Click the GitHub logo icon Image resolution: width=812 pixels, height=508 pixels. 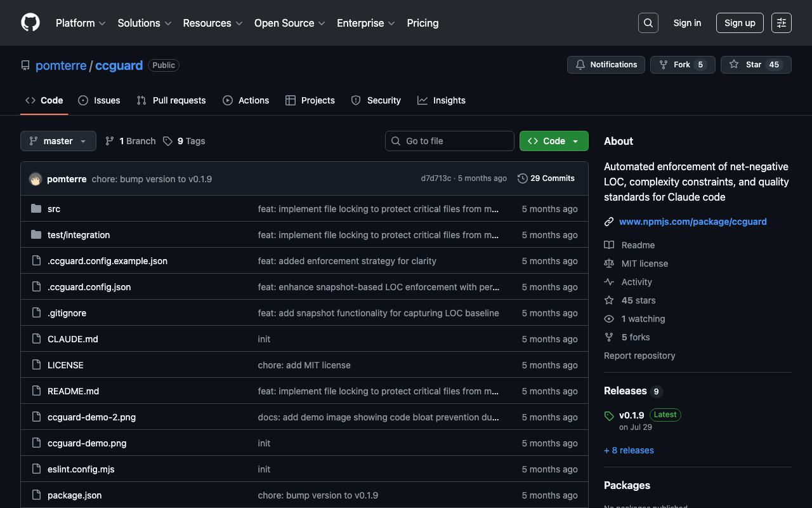click(x=30, y=23)
